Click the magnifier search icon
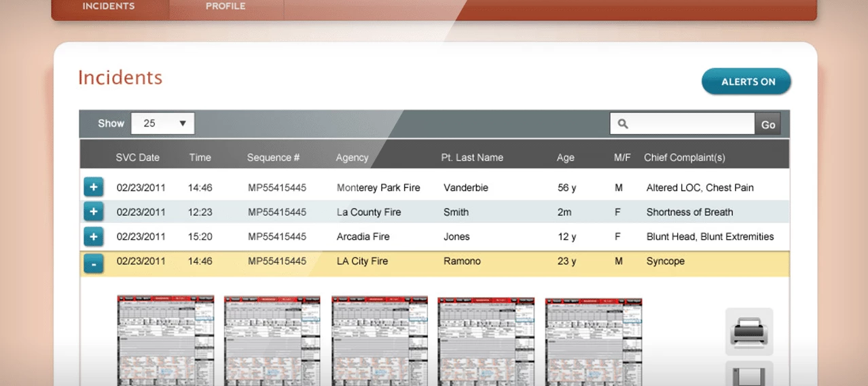Screen dimensions: 868x386 click(x=622, y=124)
